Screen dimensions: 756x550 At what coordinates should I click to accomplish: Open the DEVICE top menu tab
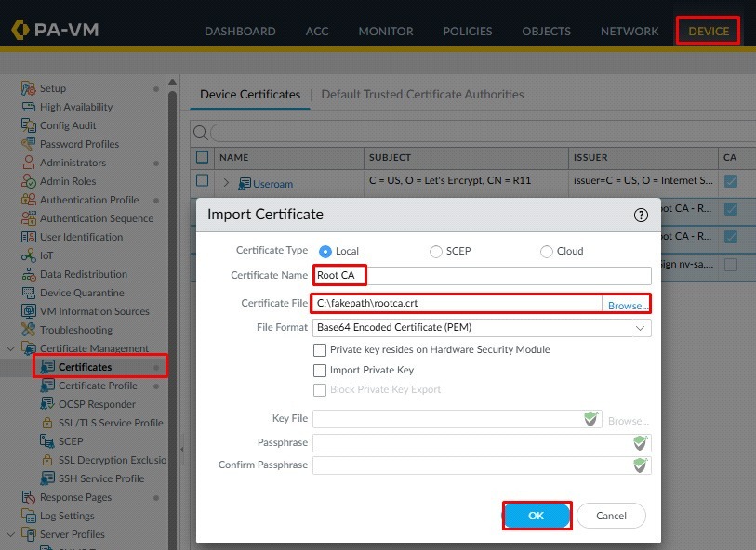708,32
